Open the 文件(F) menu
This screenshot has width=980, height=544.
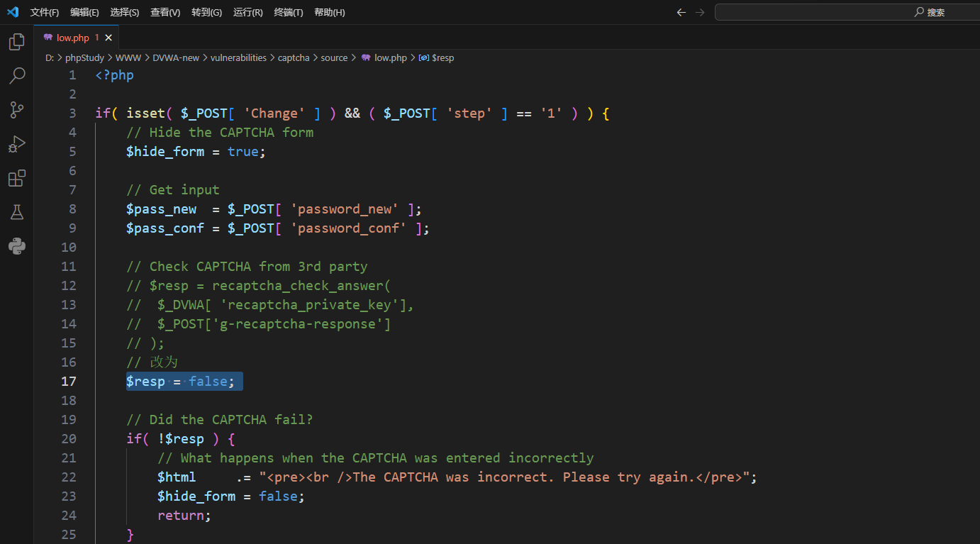(x=45, y=12)
